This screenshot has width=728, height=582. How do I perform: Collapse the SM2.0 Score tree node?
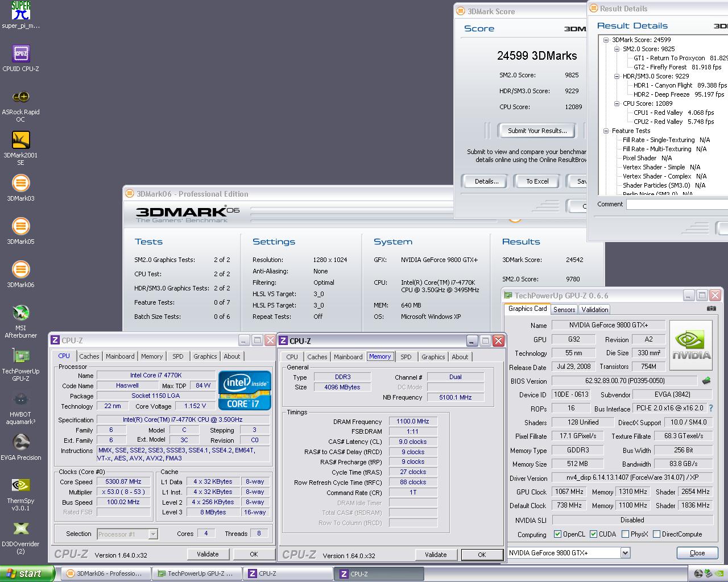click(x=617, y=49)
